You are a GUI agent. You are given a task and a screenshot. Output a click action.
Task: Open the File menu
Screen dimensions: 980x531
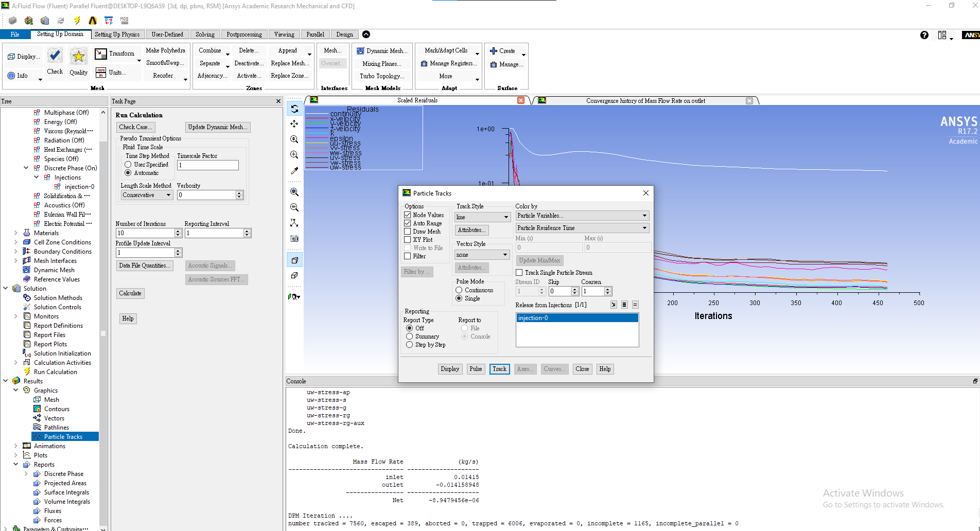pos(15,34)
